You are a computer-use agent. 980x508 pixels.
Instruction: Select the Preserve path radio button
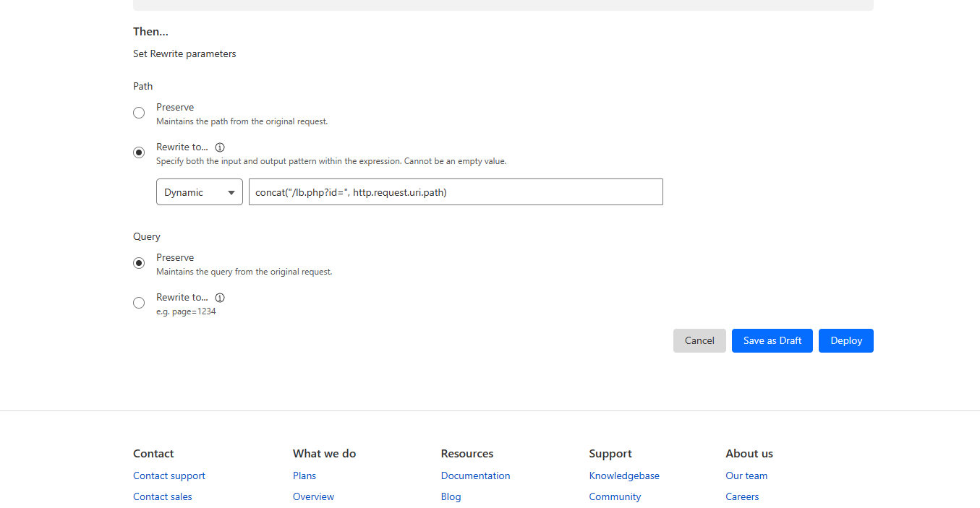coord(139,113)
